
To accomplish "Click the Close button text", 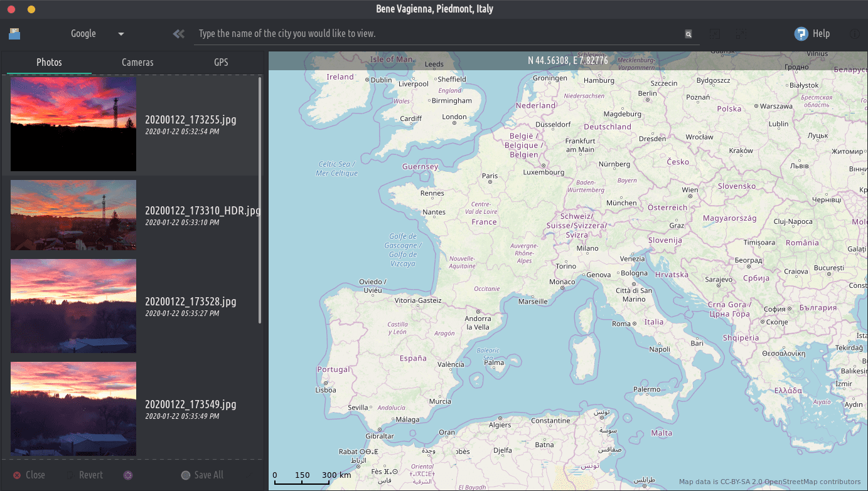I will [35, 475].
